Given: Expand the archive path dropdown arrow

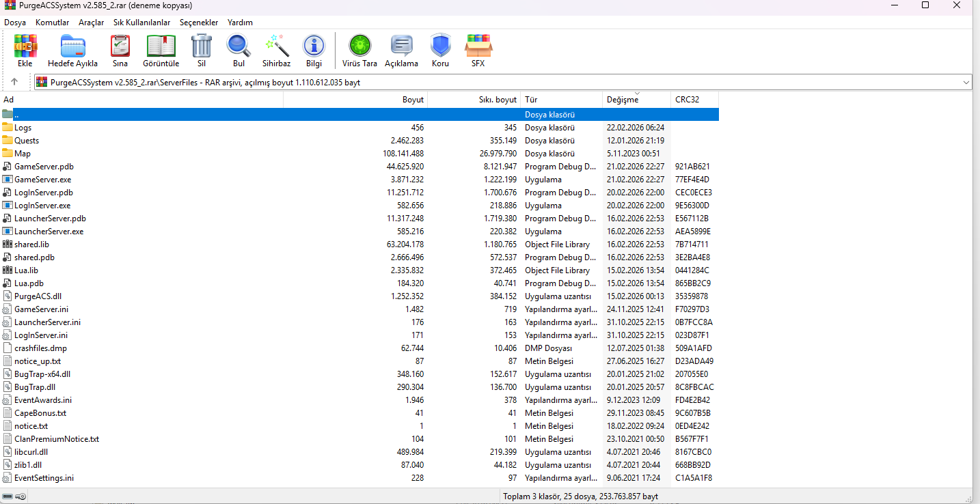Looking at the screenshot, I should click(x=966, y=83).
